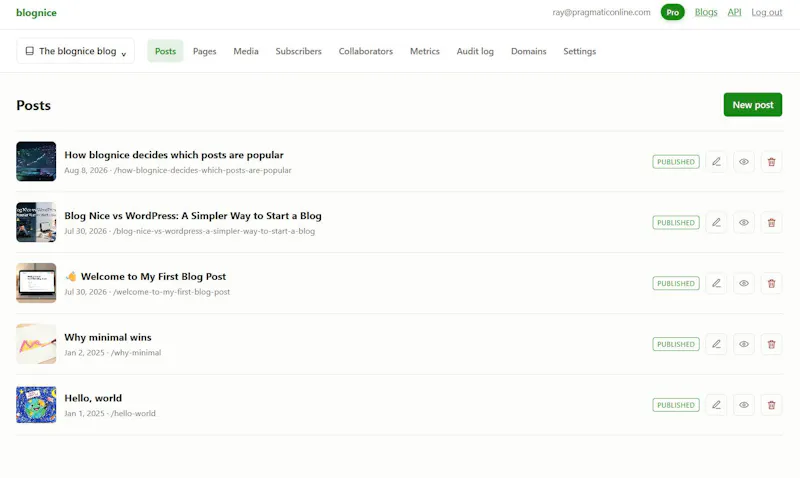
Task: Open the Settings tab
Action: (580, 51)
